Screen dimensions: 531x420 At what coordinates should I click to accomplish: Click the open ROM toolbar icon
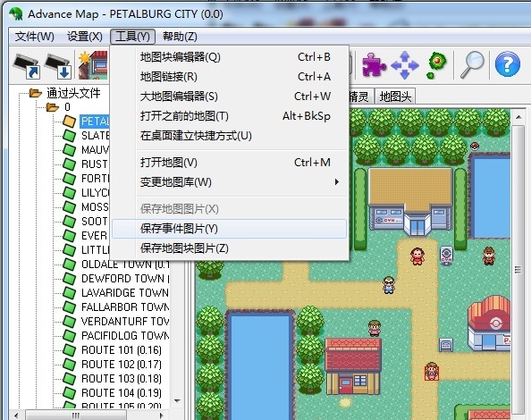tap(27, 65)
